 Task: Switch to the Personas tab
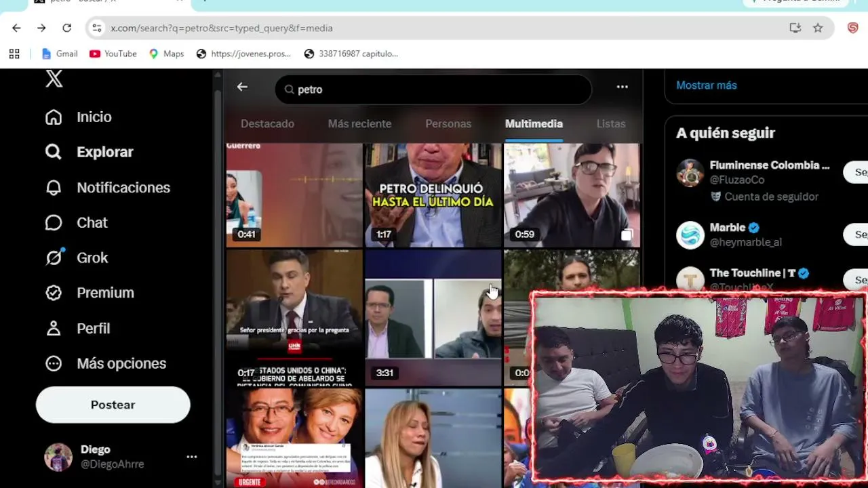[x=448, y=123]
